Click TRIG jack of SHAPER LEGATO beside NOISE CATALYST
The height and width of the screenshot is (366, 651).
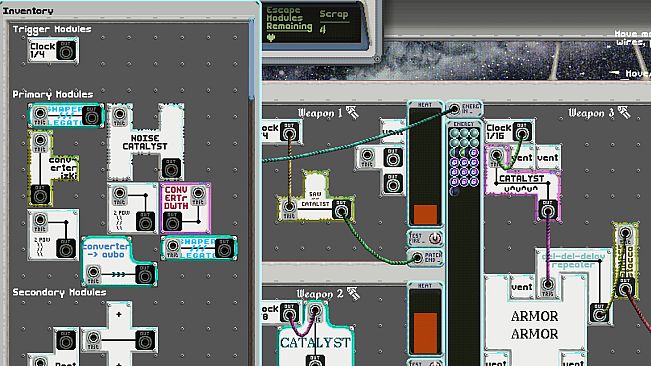click(40, 113)
